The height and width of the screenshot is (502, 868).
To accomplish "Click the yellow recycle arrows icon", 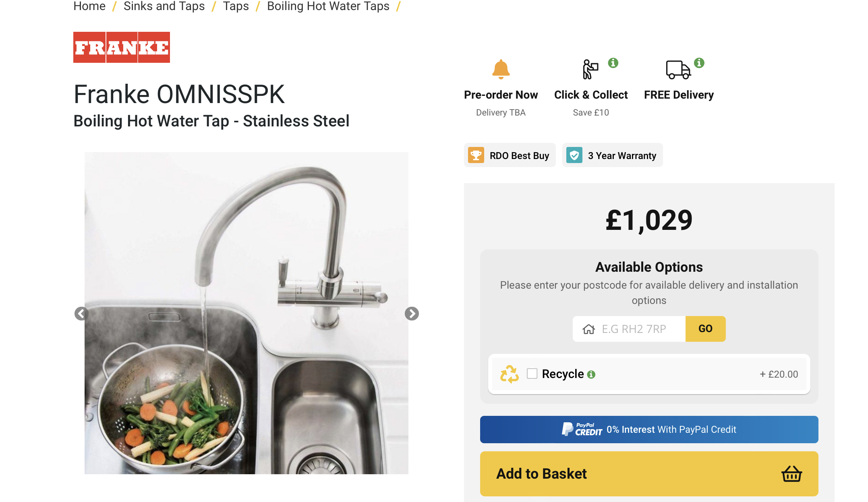I will (510, 374).
